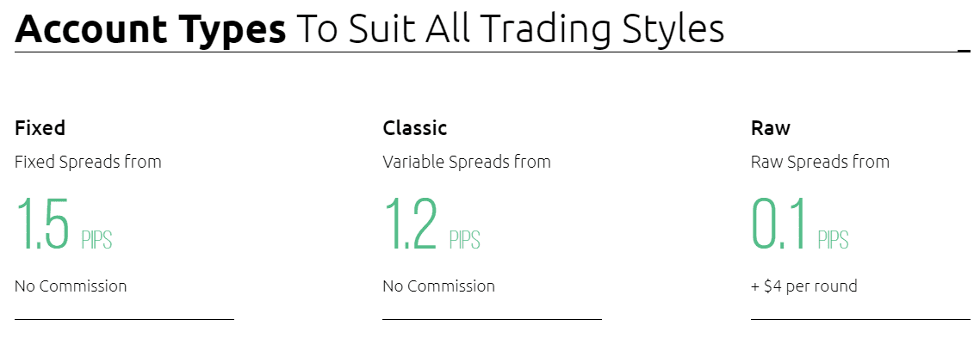Select the Classic account title

tap(415, 128)
